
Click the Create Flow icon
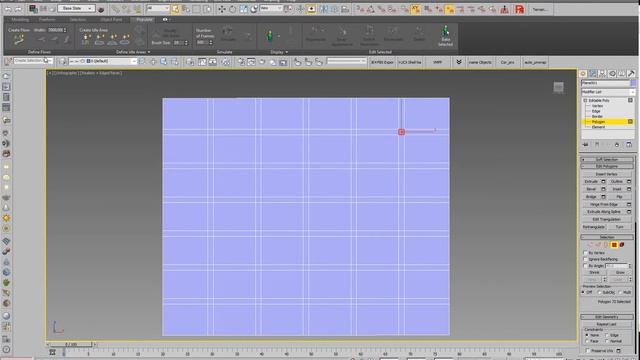pyautogui.click(x=19, y=40)
